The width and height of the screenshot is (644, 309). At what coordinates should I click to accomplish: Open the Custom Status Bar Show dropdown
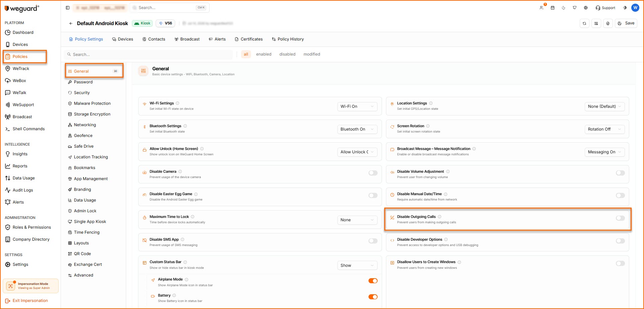357,265
